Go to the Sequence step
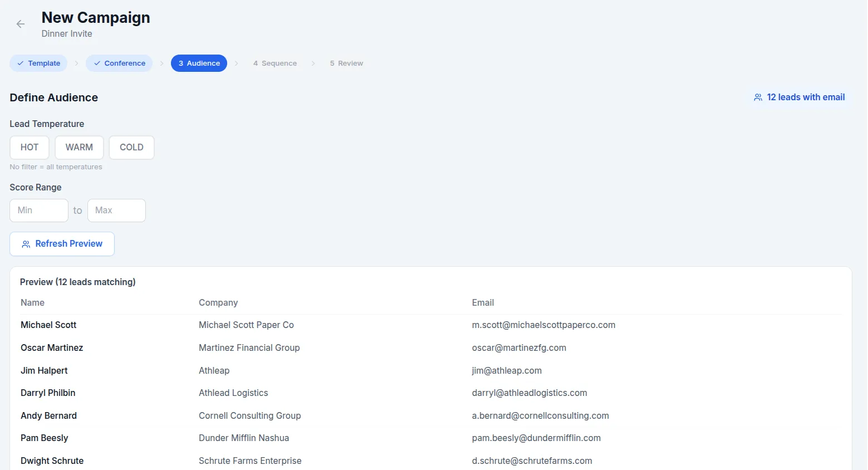The width and height of the screenshot is (868, 470). pos(275,63)
